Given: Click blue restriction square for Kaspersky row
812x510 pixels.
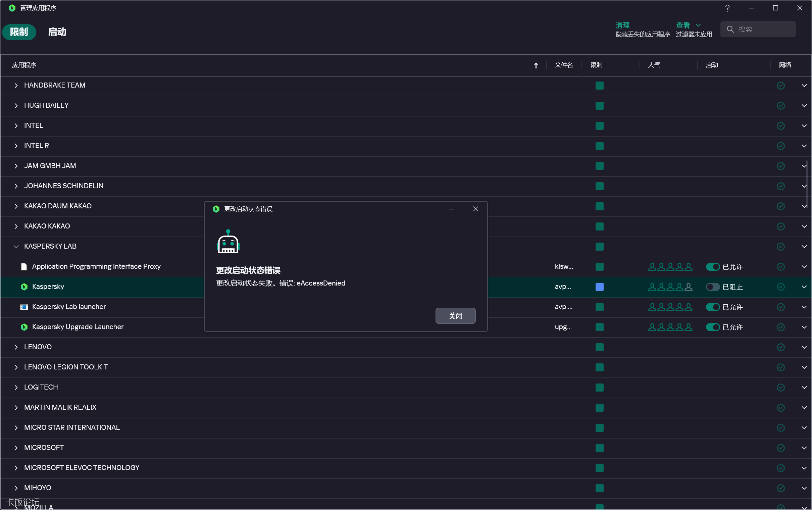Looking at the screenshot, I should pyautogui.click(x=599, y=287).
